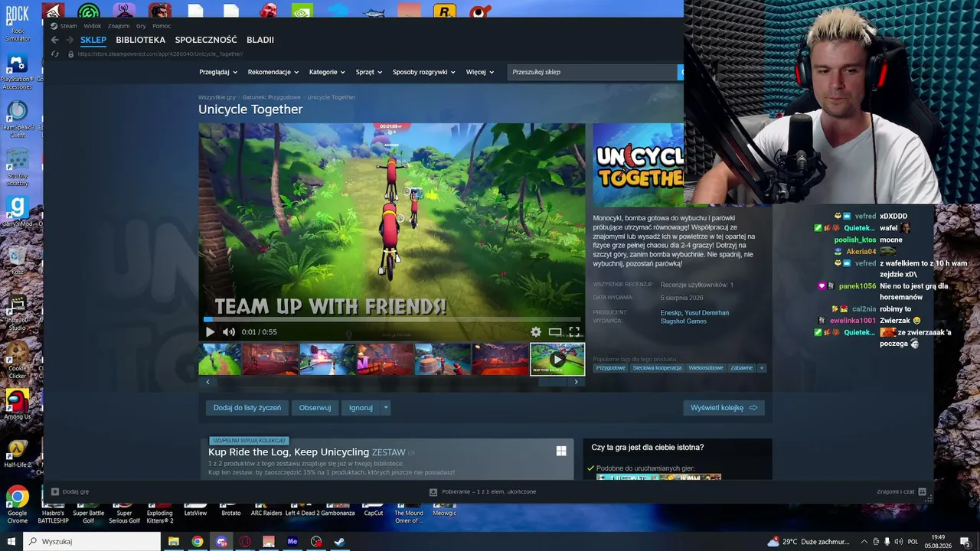Open the Pomoc menu
Viewport: 980px width, 551px height.
click(162, 26)
